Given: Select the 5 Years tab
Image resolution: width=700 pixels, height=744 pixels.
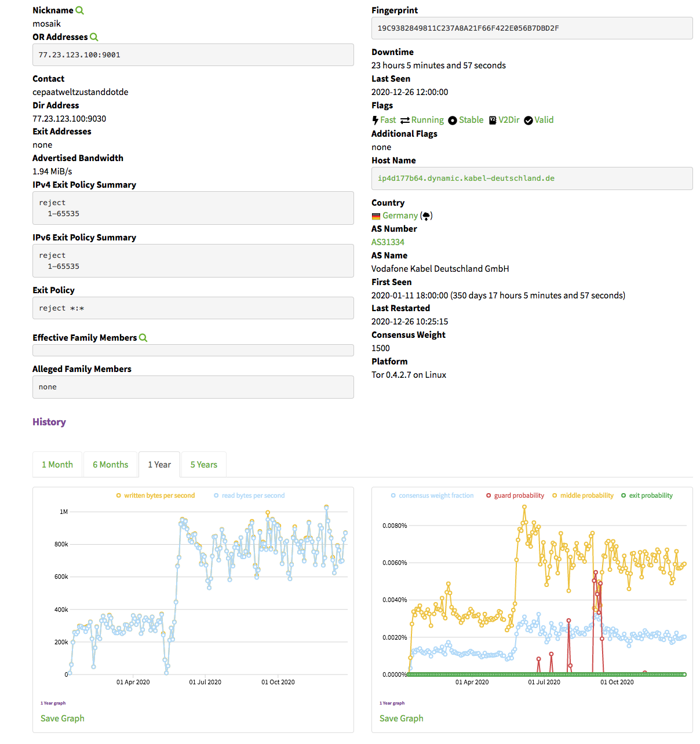Looking at the screenshot, I should coord(203,465).
